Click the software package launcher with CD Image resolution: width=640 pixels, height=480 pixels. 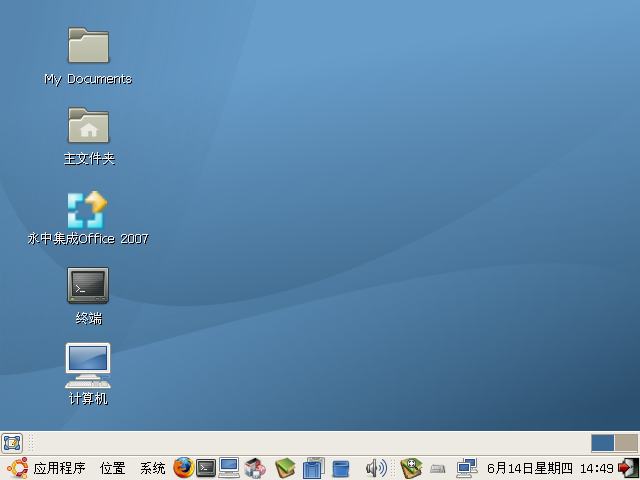point(255,468)
